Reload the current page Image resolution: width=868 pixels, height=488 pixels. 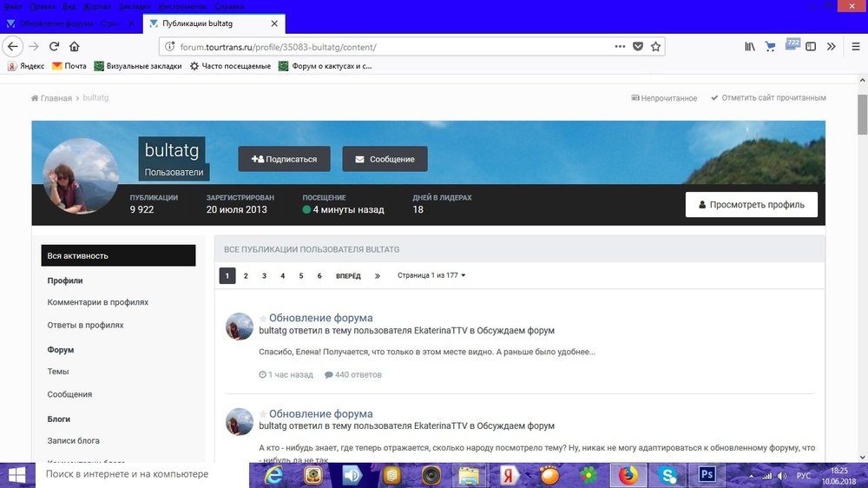coord(54,47)
